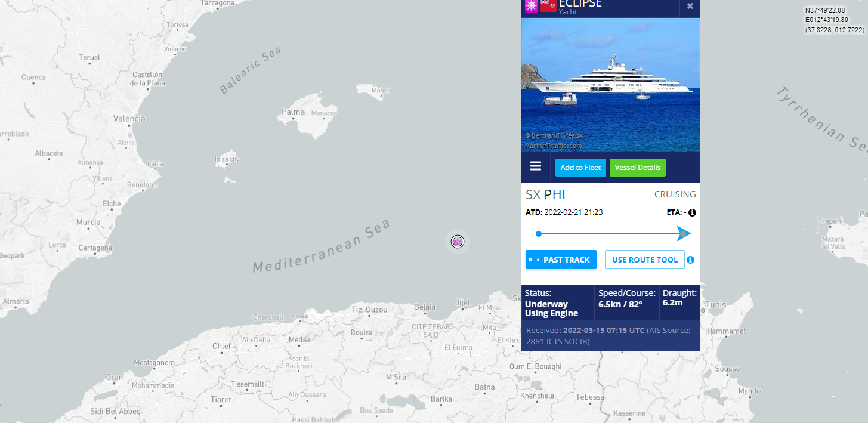Click the Use Route Tool button
The height and width of the screenshot is (423, 868).
point(644,260)
